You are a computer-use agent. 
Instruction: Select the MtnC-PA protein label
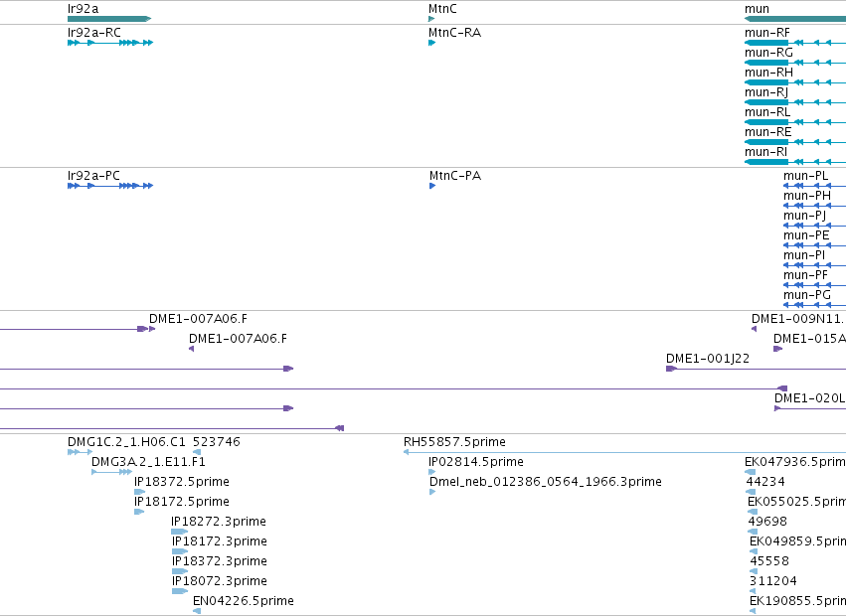pyautogui.click(x=455, y=176)
